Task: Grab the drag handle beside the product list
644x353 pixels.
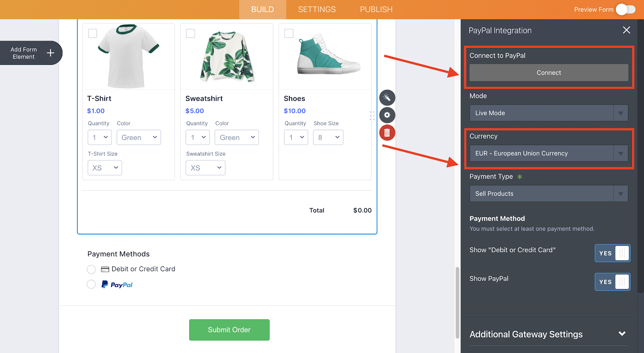Action: [372, 116]
